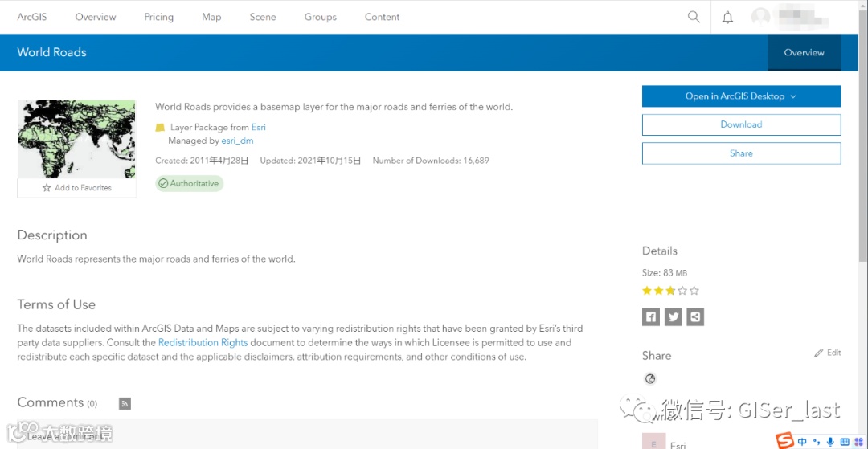Click the Comments (0) heading
The width and height of the screenshot is (868, 449).
(57, 402)
